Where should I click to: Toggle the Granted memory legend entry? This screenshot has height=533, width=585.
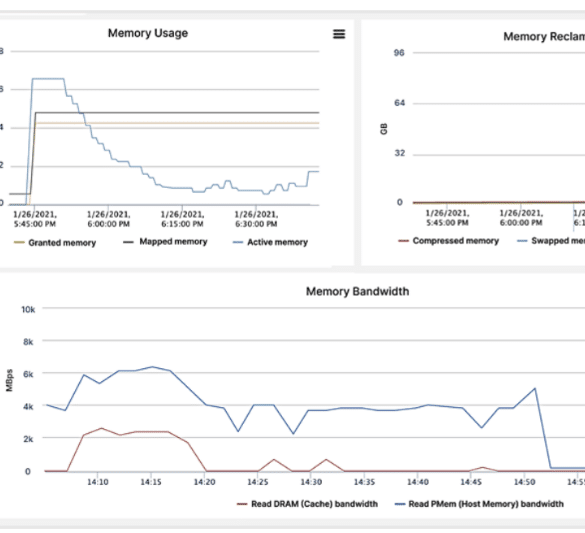(55, 243)
